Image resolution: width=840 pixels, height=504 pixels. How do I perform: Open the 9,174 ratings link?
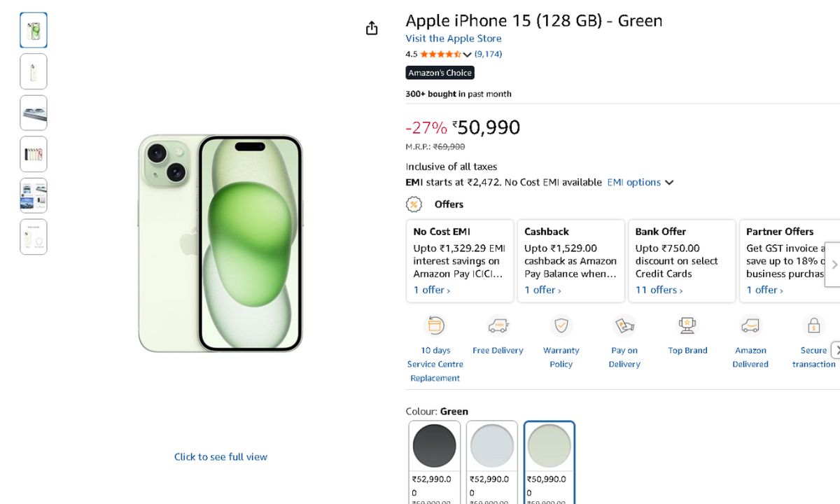(x=488, y=54)
